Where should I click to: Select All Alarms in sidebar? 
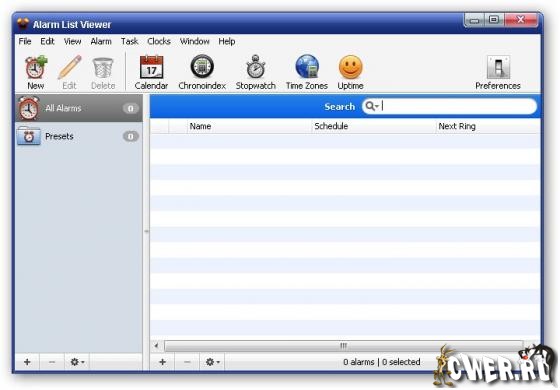(x=79, y=108)
